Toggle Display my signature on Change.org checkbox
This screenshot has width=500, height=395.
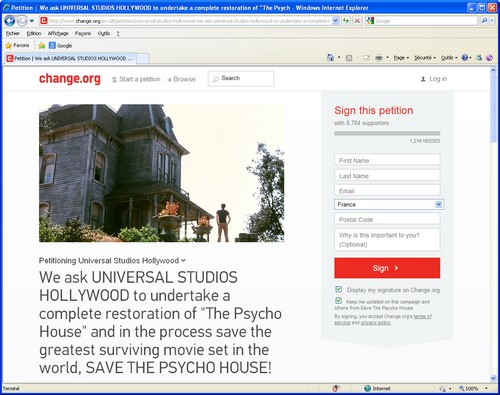[338, 289]
